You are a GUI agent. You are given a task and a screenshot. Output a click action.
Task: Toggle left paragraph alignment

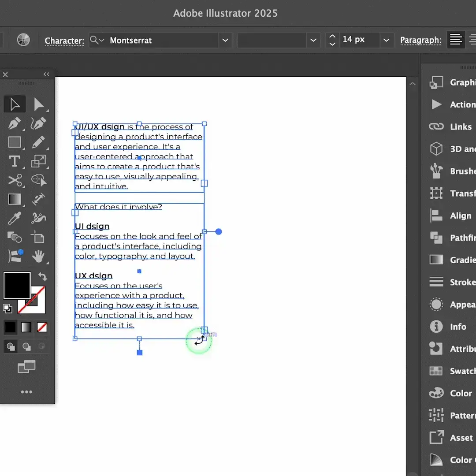(x=456, y=40)
